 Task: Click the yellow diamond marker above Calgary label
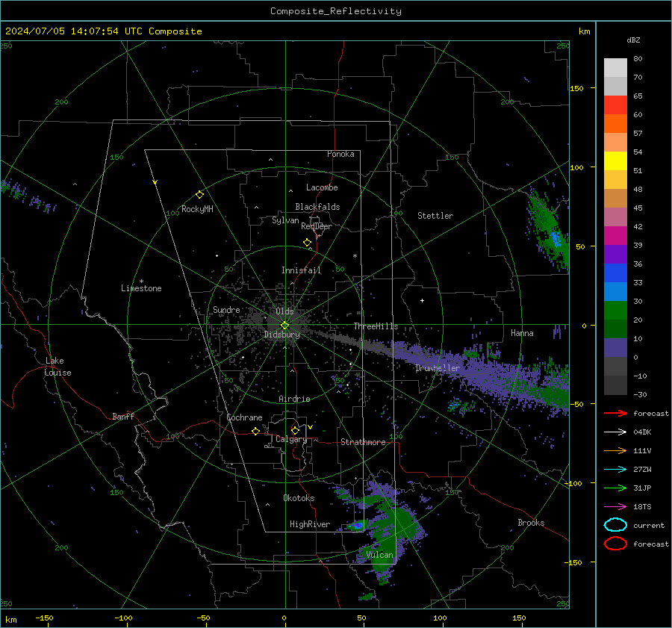[295, 430]
